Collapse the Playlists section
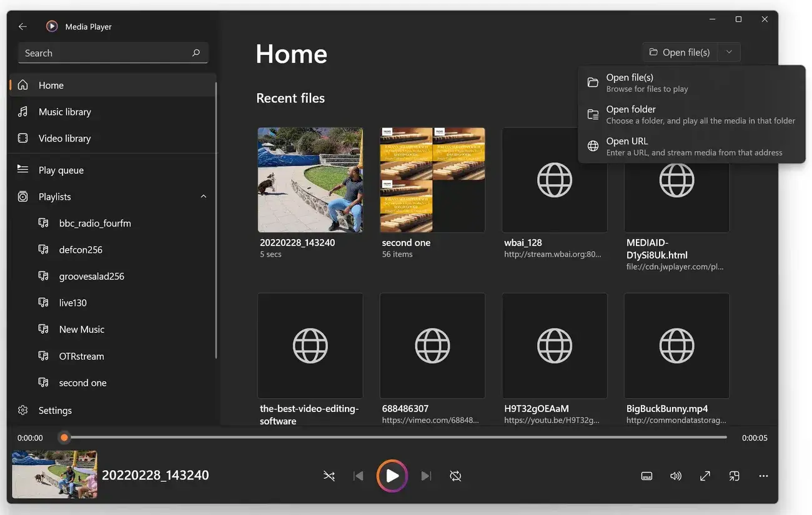Image resolution: width=812 pixels, height=515 pixels. (x=203, y=196)
